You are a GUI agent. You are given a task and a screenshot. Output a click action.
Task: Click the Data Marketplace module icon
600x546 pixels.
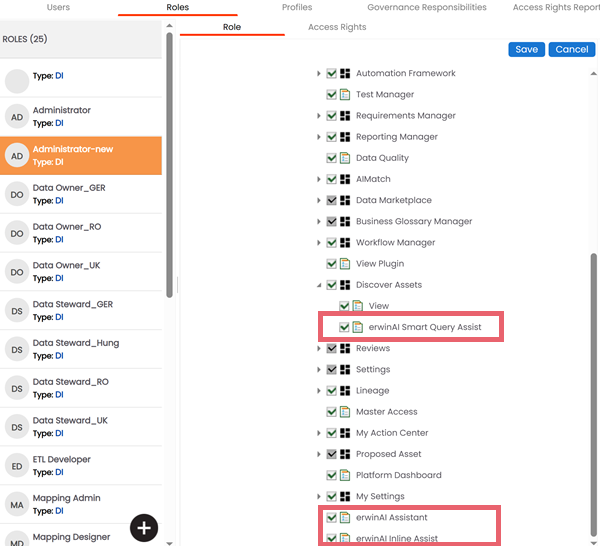(x=345, y=200)
